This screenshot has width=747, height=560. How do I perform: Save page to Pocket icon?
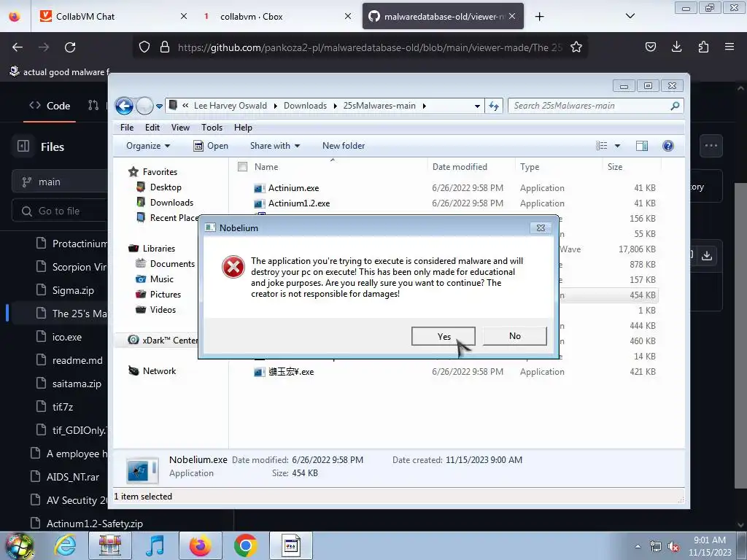point(650,47)
